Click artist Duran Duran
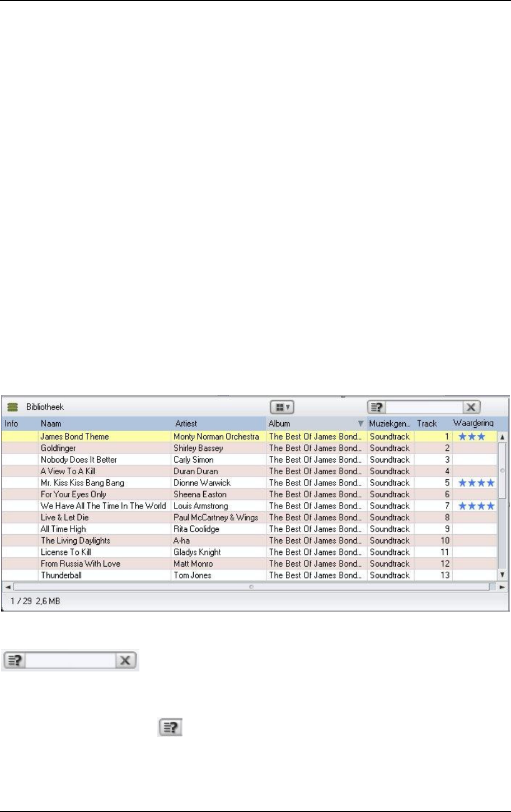The width and height of the screenshot is (511, 812). pyautogui.click(x=195, y=471)
